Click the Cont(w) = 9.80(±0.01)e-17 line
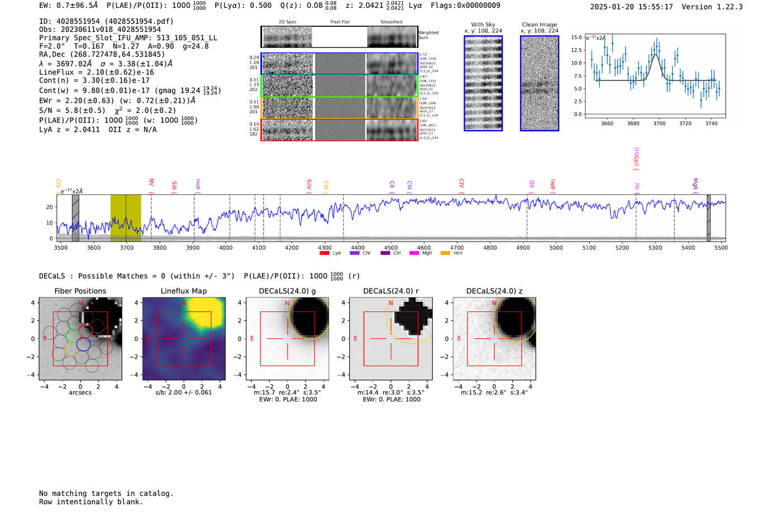The height and width of the screenshot is (532, 782). [x=130, y=90]
